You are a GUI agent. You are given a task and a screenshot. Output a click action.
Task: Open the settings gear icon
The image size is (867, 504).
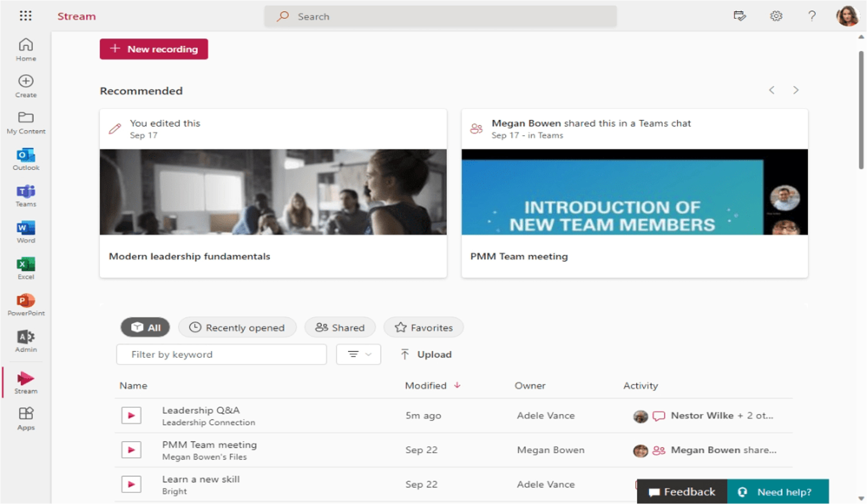pyautogui.click(x=776, y=16)
